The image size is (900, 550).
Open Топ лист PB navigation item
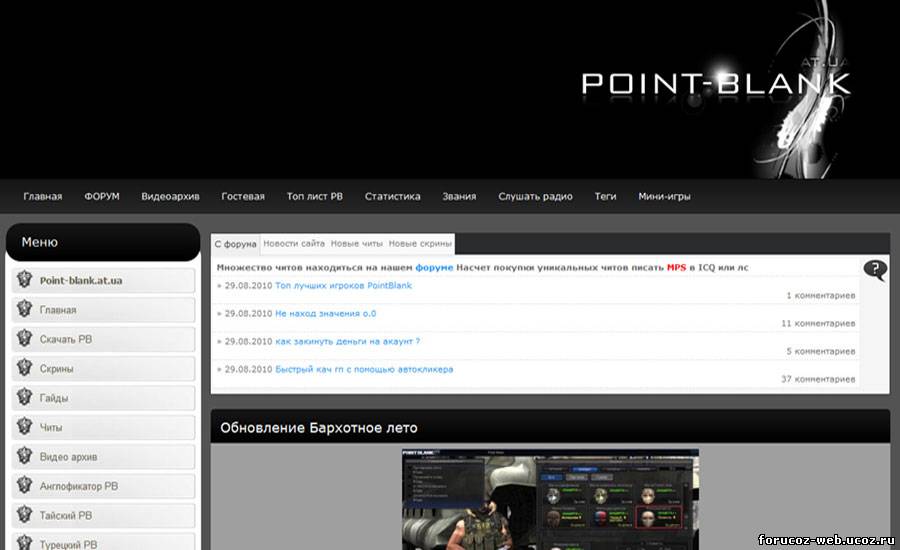[x=315, y=196]
